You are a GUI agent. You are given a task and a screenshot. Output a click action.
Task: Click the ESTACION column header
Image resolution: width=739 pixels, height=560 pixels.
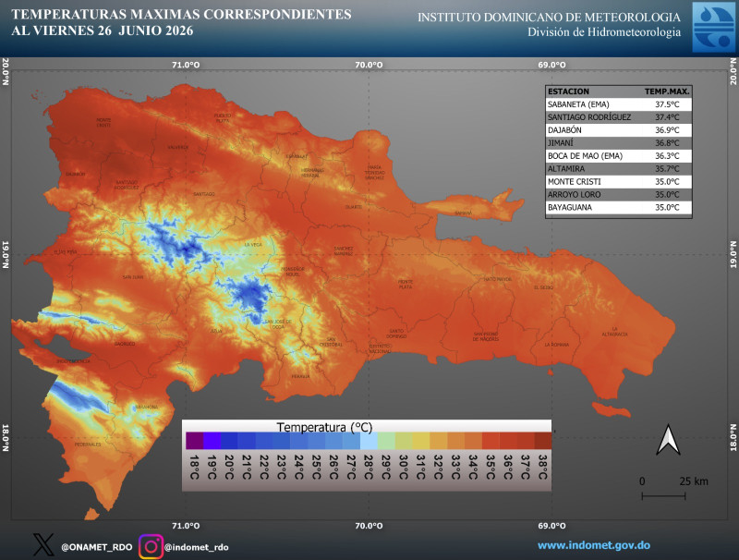568,91
